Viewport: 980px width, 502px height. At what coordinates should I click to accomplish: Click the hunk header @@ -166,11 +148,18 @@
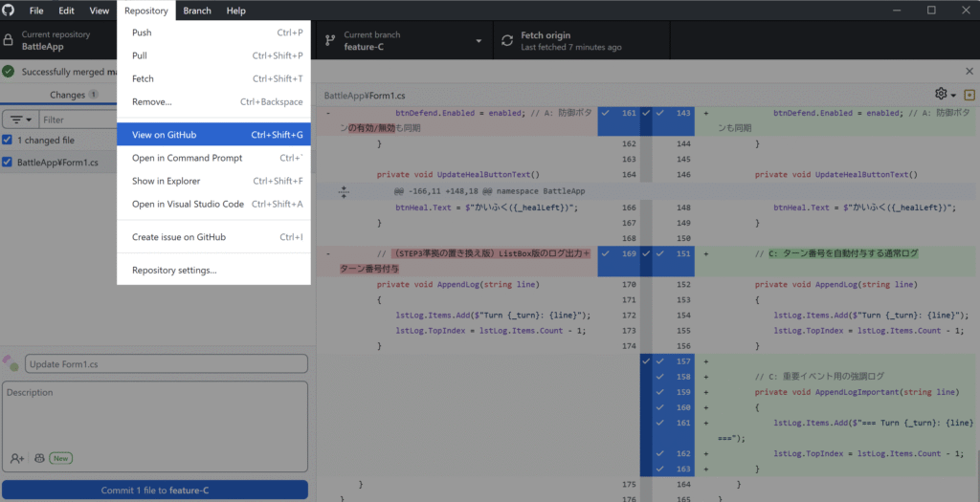point(489,191)
